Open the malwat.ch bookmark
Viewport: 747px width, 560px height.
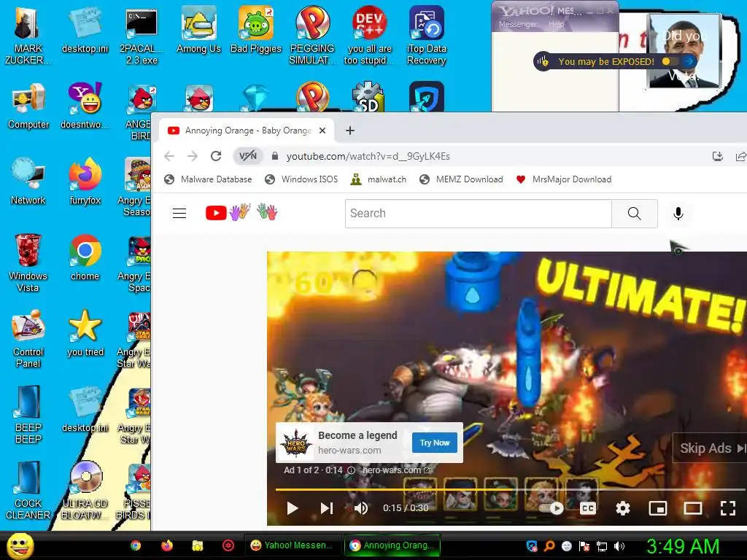pyautogui.click(x=379, y=179)
